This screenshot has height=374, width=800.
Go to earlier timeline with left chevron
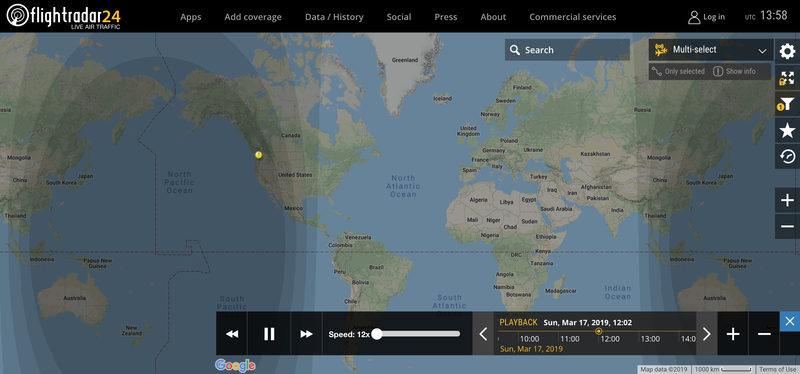point(483,334)
